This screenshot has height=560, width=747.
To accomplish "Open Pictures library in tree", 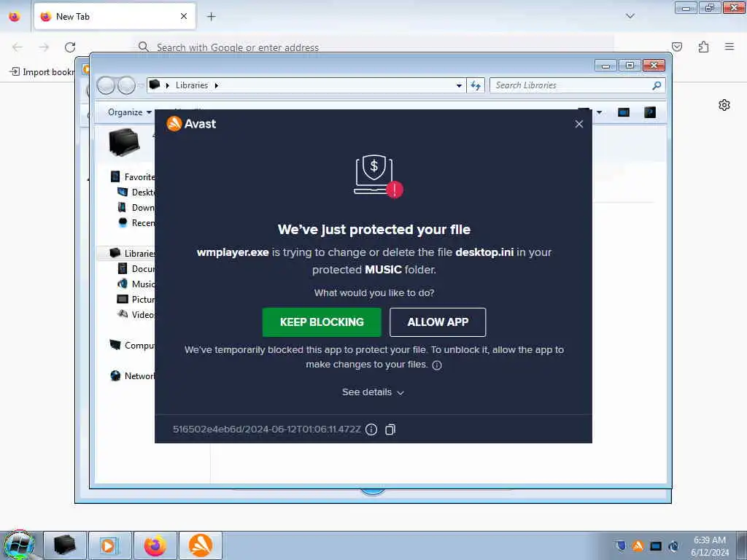I will tap(136, 300).
